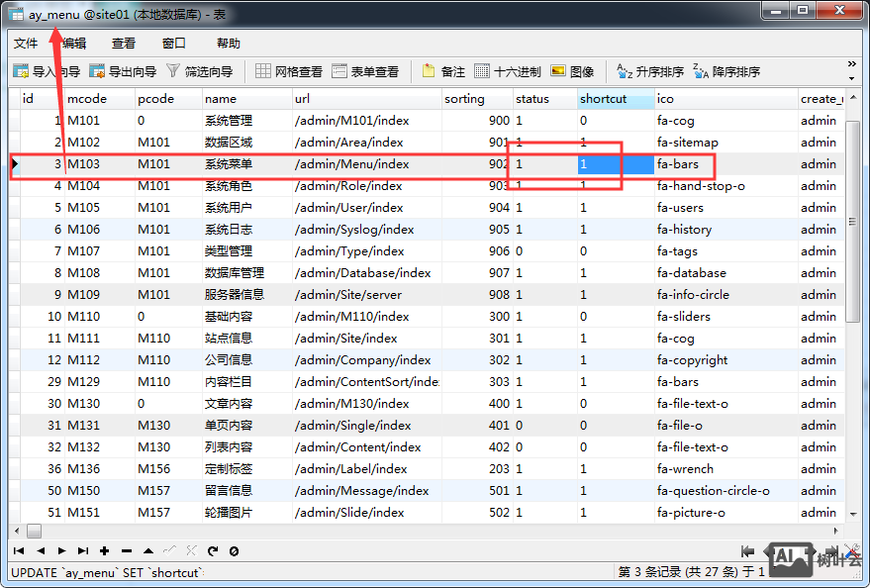Go to first record navigation button

pos(19,551)
